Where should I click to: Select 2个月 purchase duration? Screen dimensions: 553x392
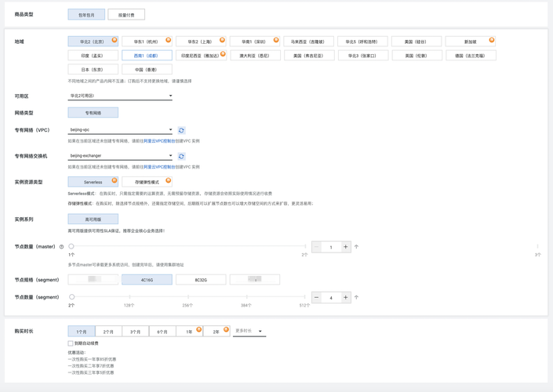(108, 332)
